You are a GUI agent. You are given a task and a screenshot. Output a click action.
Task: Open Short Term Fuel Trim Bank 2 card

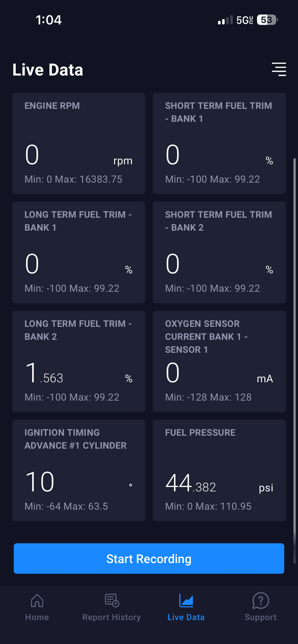point(219,252)
